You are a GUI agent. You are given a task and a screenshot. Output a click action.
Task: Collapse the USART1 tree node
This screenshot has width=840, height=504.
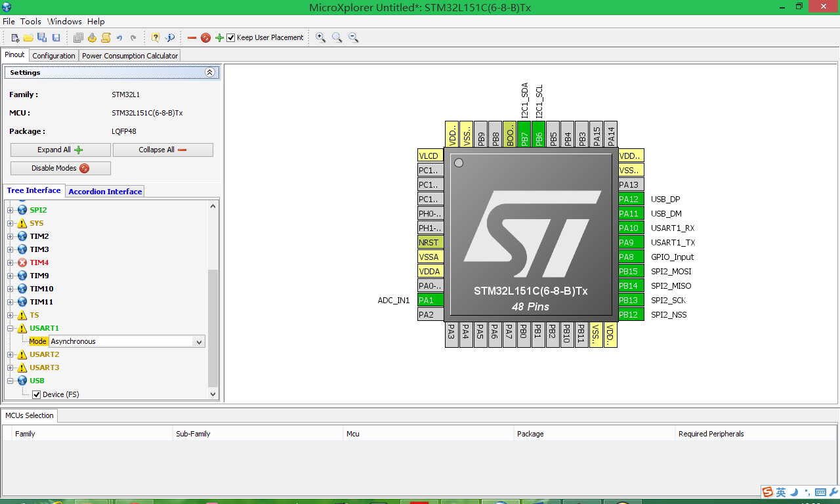pyautogui.click(x=10, y=328)
